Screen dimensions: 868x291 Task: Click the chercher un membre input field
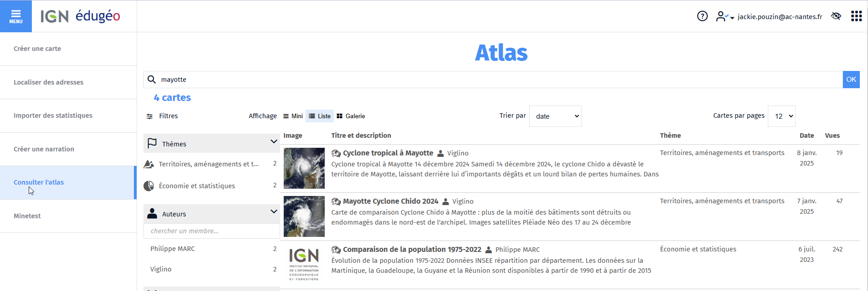click(x=211, y=231)
